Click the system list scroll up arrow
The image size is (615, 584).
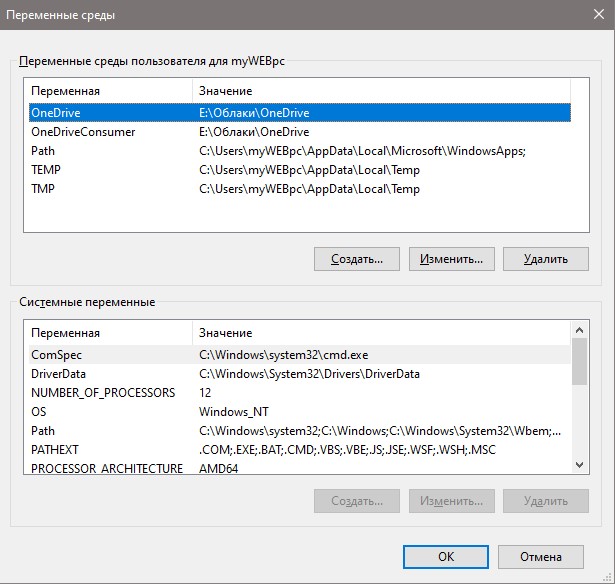[580, 330]
